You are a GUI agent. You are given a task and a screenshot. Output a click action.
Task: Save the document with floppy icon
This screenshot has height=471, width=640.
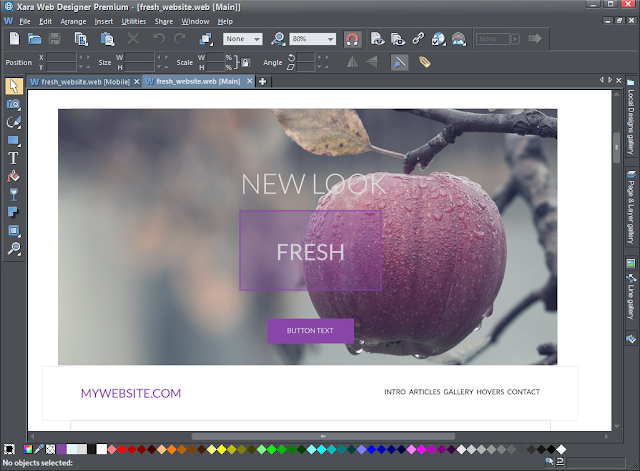click(54, 39)
